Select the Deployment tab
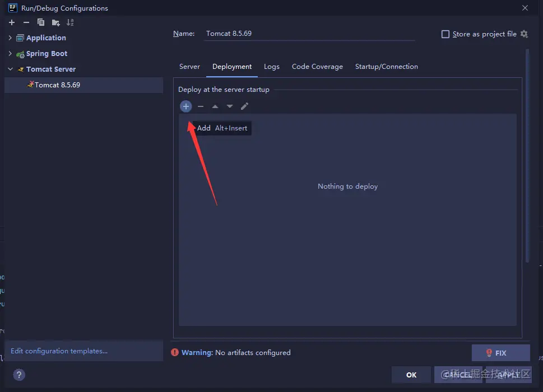543x392 pixels. click(232, 67)
